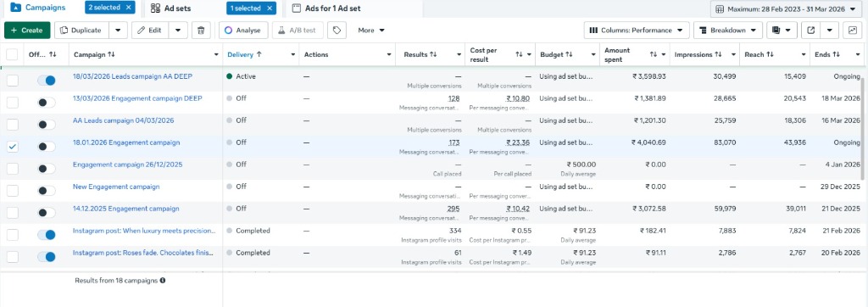Viewport: 868px width, 307px height.
Task: Toggle on 18.01.2026 Engagement campaign
Action: click(x=47, y=147)
